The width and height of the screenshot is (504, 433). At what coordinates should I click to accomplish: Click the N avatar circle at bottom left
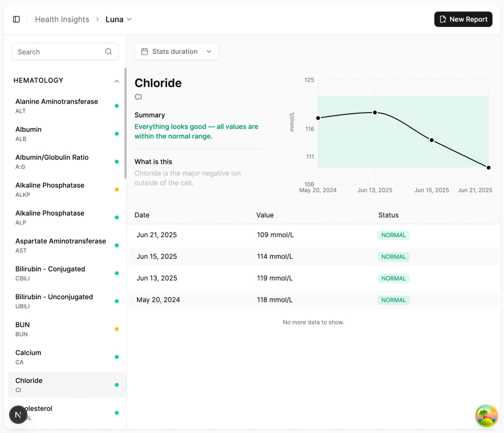pyautogui.click(x=18, y=415)
